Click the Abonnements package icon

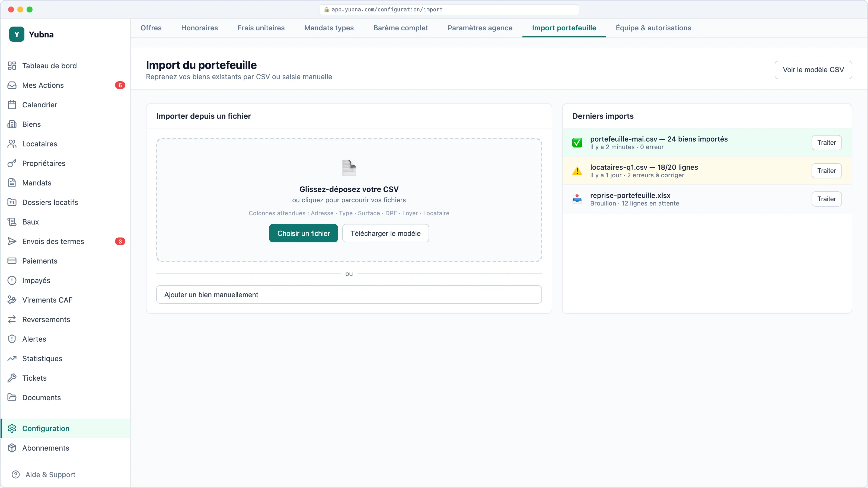[x=12, y=448]
